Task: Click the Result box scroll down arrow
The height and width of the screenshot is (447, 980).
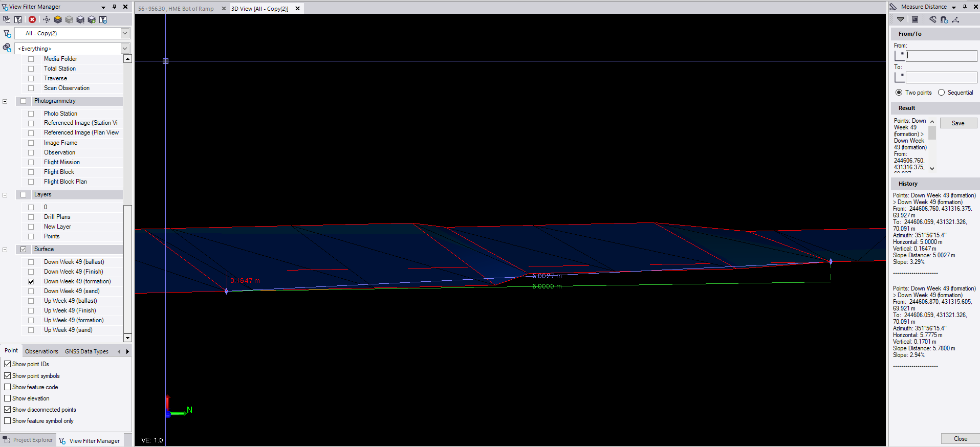Action: point(932,168)
